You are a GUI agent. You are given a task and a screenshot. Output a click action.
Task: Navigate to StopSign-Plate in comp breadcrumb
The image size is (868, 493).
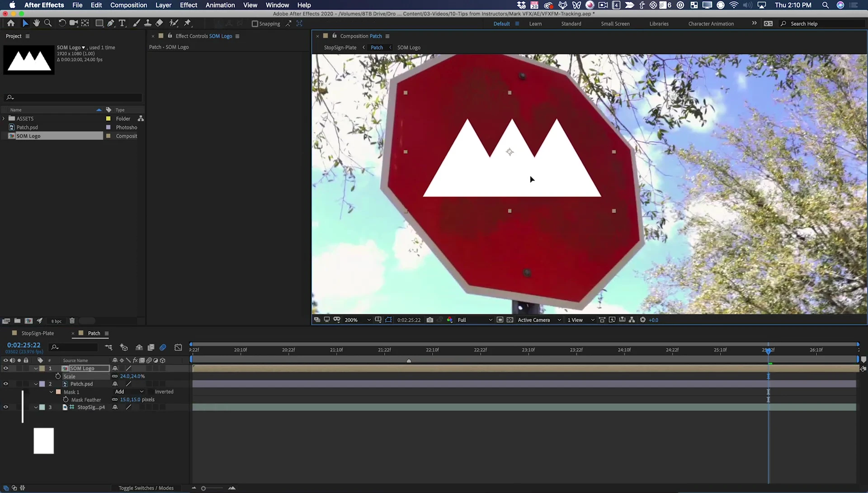340,47
